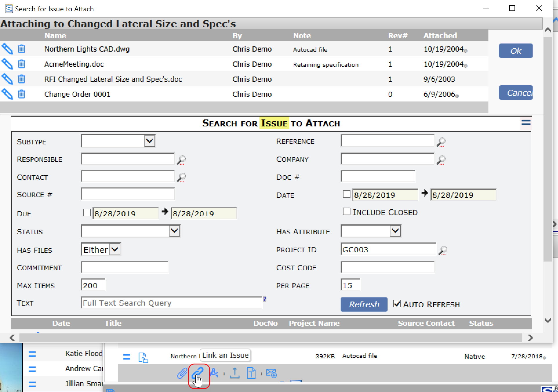Open the Contact lookup magnifier

pyautogui.click(x=181, y=177)
